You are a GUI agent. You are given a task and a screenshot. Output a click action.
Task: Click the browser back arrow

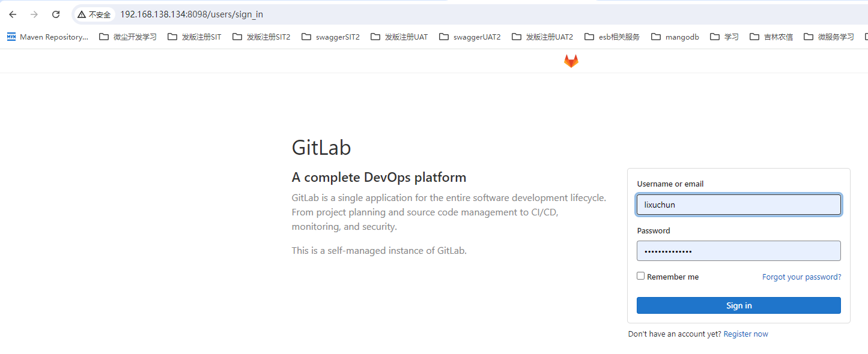pyautogui.click(x=13, y=14)
